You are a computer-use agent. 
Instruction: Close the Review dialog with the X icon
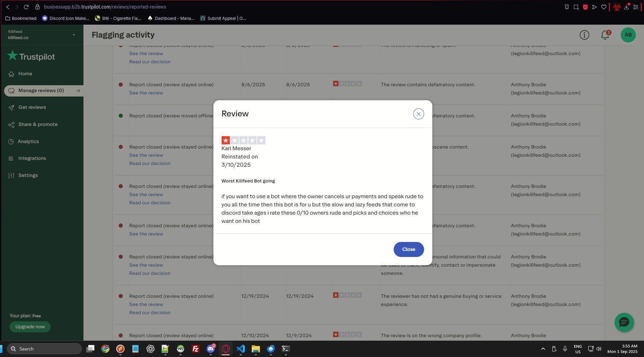(418, 114)
